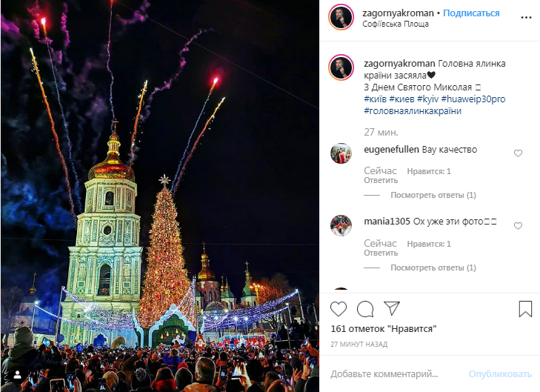Click Опубликовать to post comment
Screen dimensions: 540x392
click(500, 374)
